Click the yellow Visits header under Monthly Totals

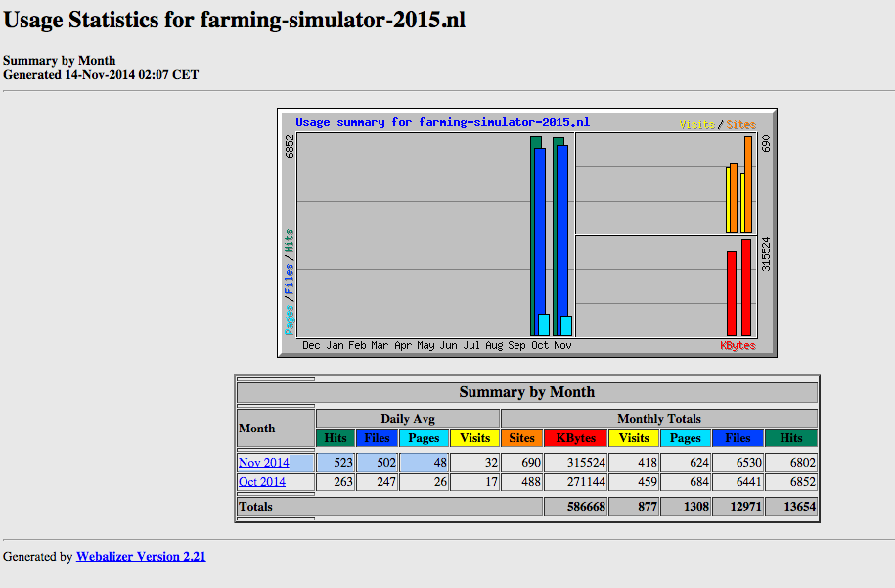tap(634, 438)
